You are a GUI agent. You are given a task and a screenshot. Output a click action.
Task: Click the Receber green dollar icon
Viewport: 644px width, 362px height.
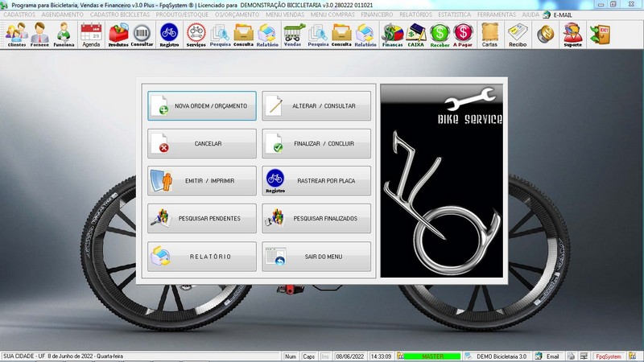(x=440, y=35)
